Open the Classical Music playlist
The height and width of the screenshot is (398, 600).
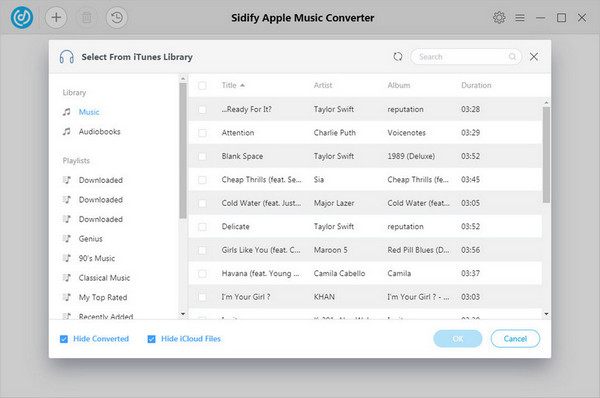[x=104, y=278]
